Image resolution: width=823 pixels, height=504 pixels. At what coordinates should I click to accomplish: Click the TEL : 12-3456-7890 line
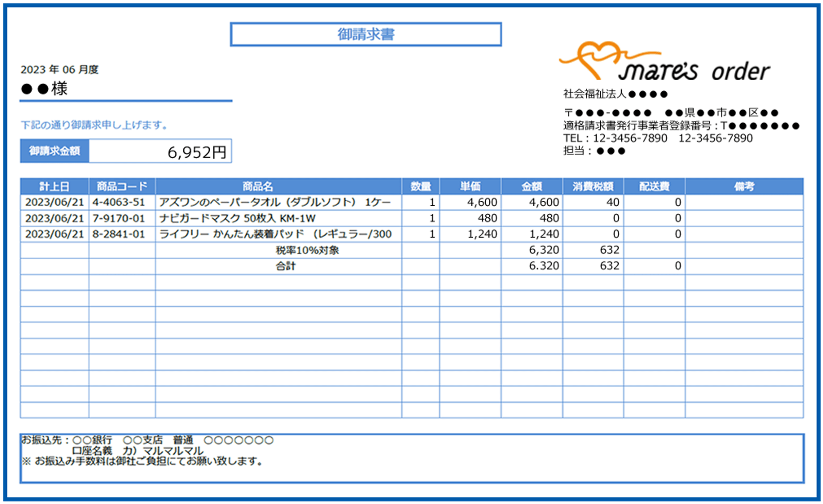[658, 138]
